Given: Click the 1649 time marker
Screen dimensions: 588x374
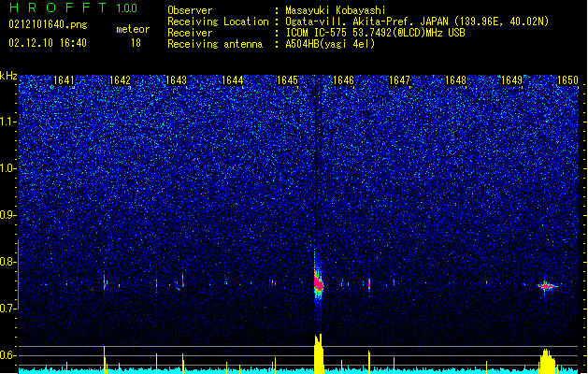Looking at the screenshot, I should pos(511,80).
